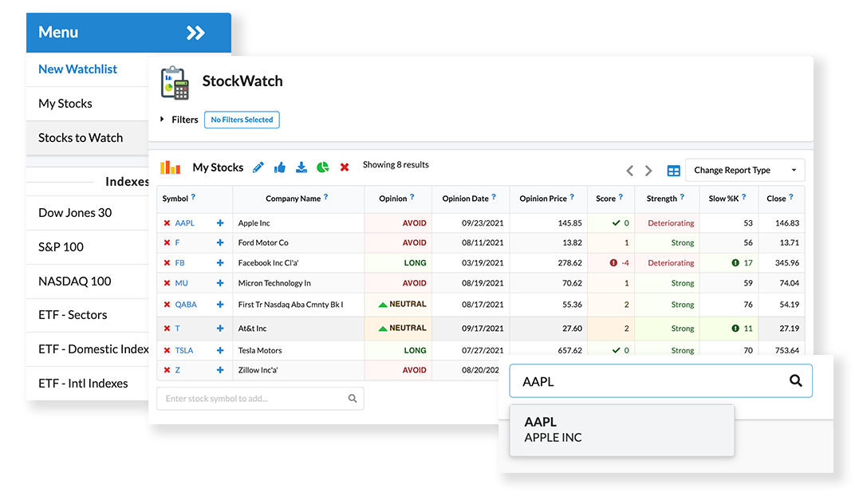Choose AAPL Apple Inc search suggestion
The image size is (855, 504).
tap(621, 430)
